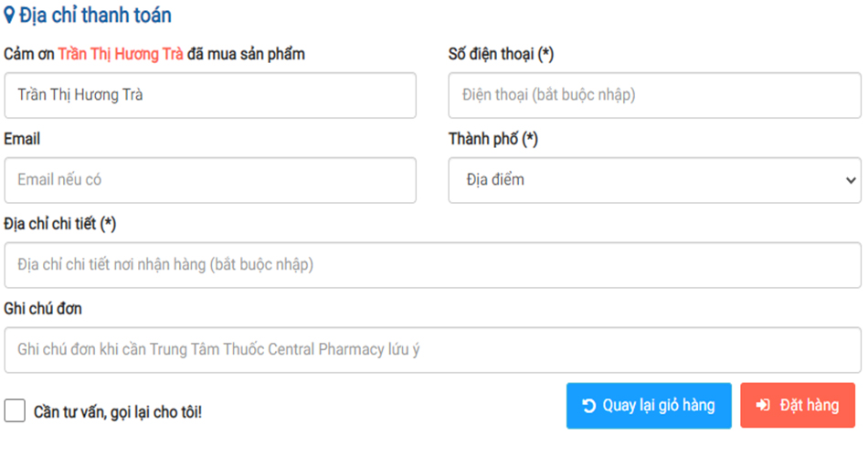Image resolution: width=868 pixels, height=457 pixels.
Task: Tick the Cần tư vấn callback checkbox
Action: pos(15,411)
